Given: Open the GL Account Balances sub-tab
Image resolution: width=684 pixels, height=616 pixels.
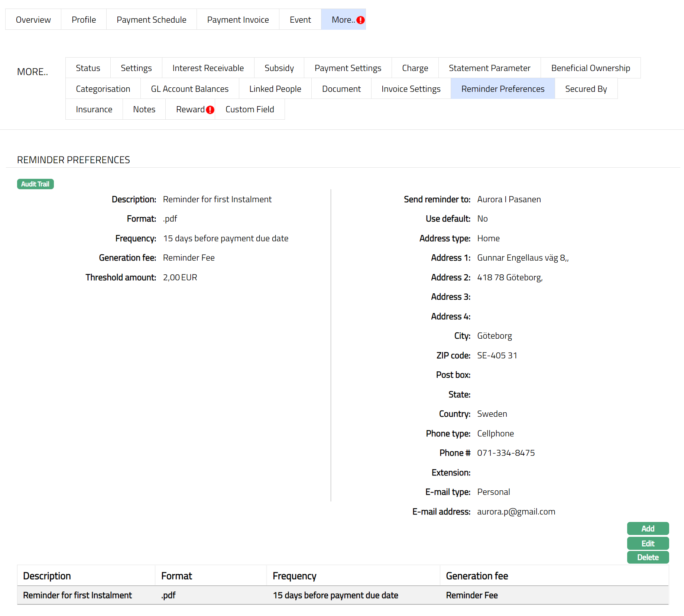Looking at the screenshot, I should coord(189,89).
